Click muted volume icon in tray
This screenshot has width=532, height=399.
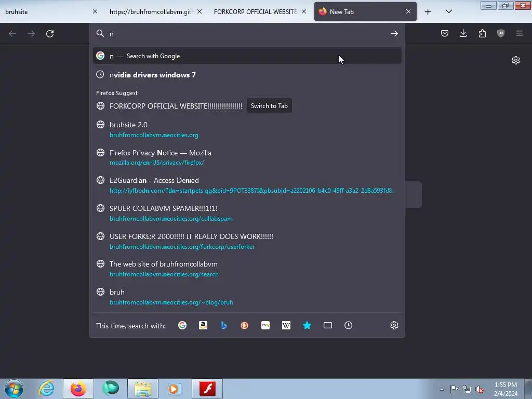480,390
